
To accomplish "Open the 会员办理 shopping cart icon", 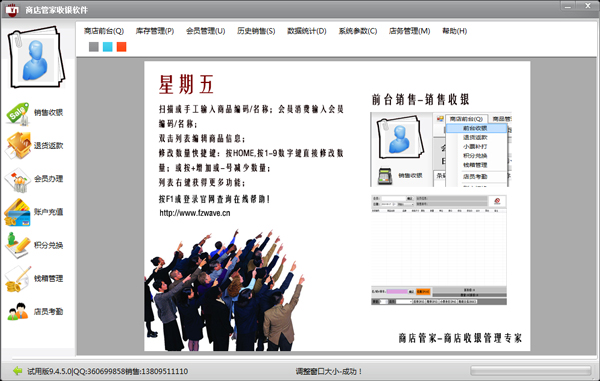I will click(18, 179).
